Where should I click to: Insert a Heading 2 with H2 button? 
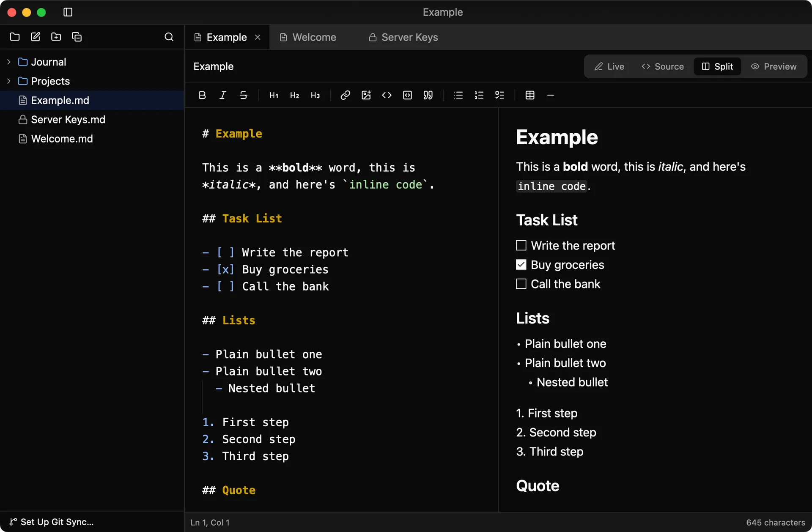coord(294,95)
